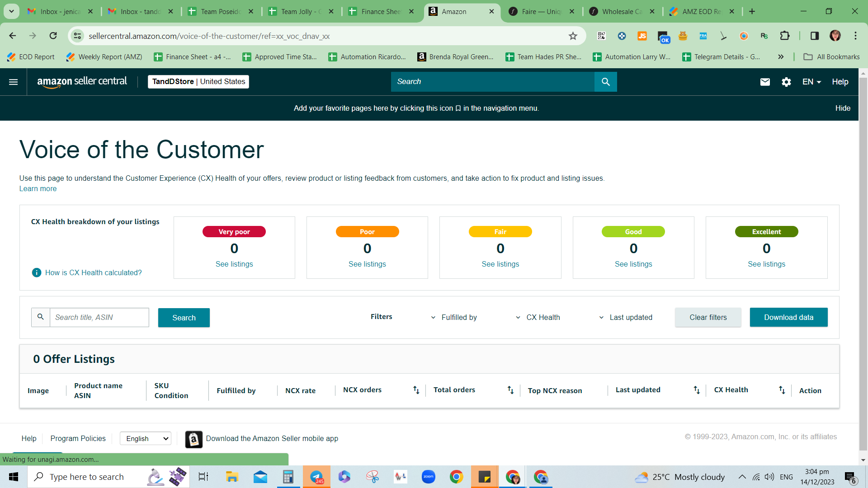Click the Windows taskbar search box
Viewport: 868px width, 488px height.
point(108,477)
